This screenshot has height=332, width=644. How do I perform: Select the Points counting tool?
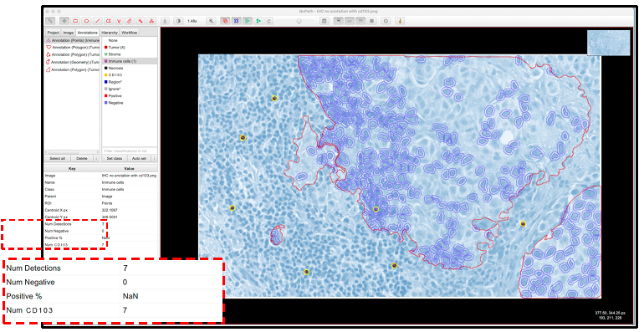[151, 21]
